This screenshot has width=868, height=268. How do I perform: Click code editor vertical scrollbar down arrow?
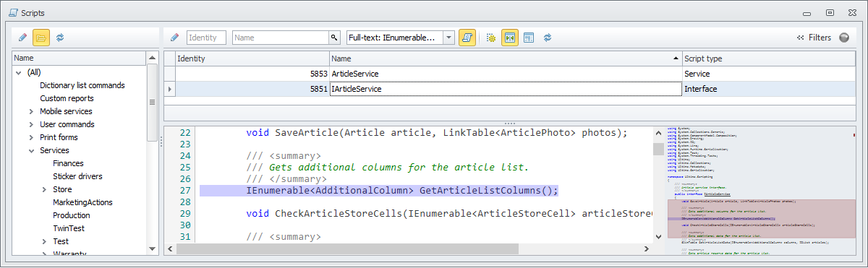click(x=658, y=236)
